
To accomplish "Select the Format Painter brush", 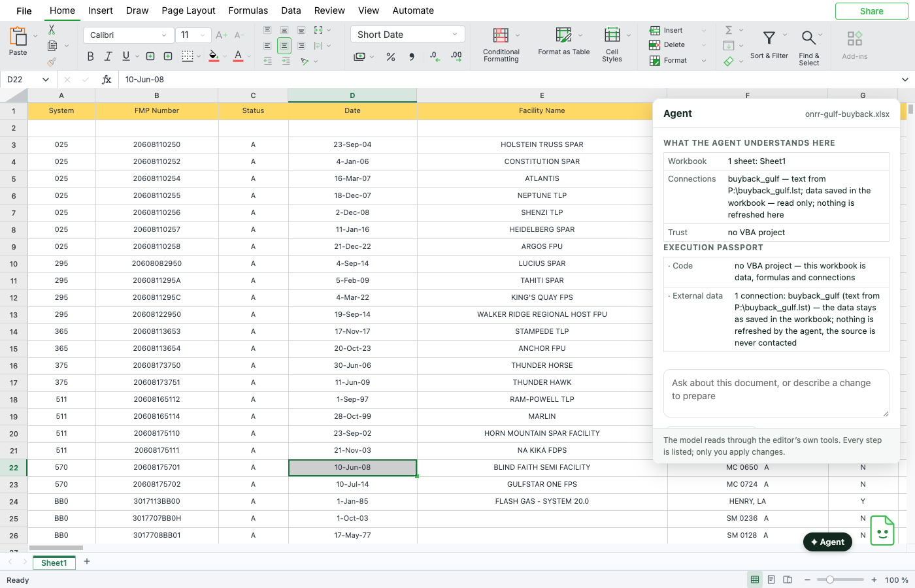I will point(52,62).
